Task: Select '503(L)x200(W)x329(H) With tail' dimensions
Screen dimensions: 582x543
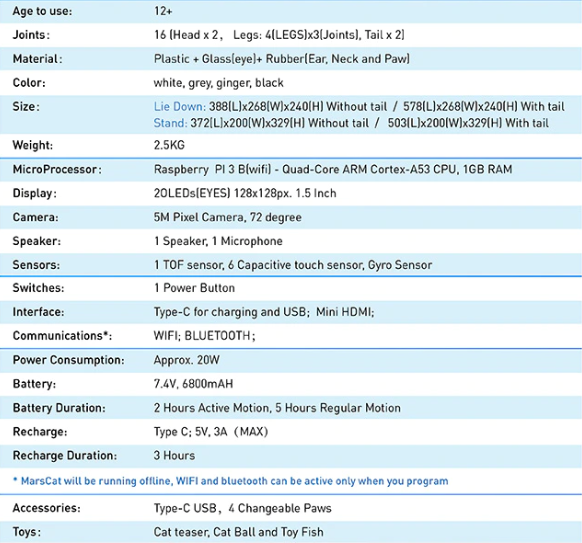Action: click(x=468, y=123)
